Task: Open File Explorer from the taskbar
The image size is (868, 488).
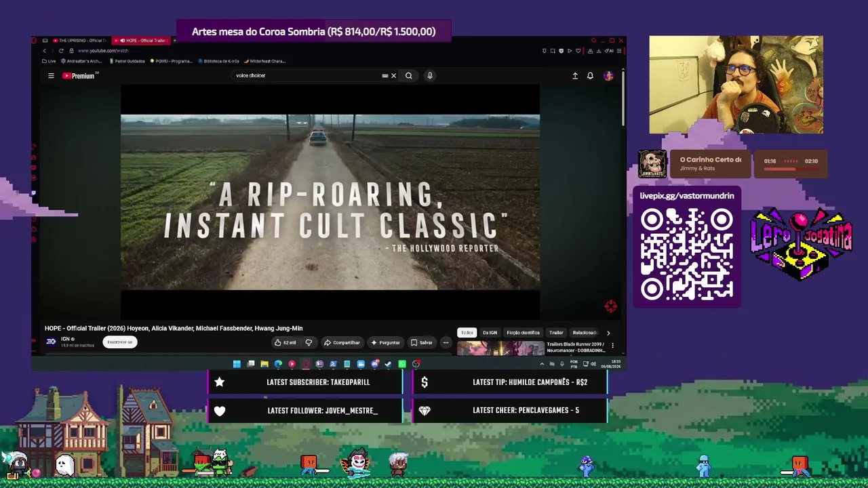Action: point(264,364)
